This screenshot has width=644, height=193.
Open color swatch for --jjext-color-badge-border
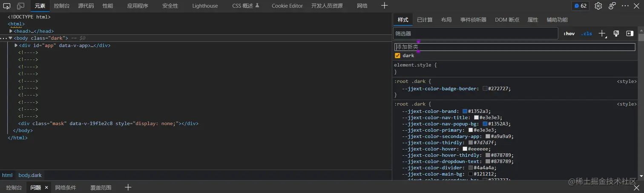485,89
